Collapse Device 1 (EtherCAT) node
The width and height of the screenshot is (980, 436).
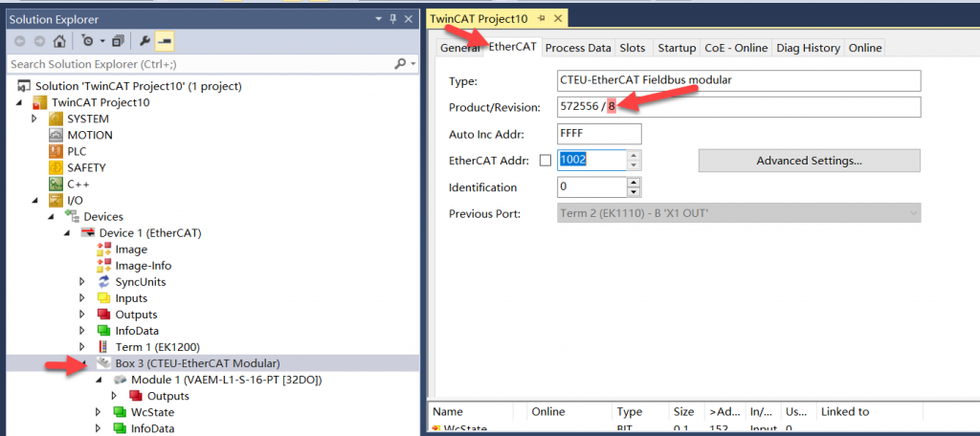pos(67,233)
